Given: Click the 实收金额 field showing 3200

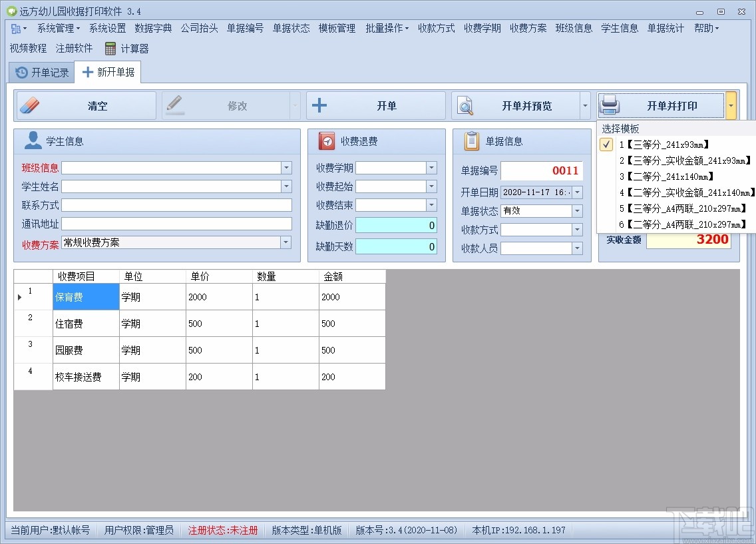Looking at the screenshot, I should (689, 239).
